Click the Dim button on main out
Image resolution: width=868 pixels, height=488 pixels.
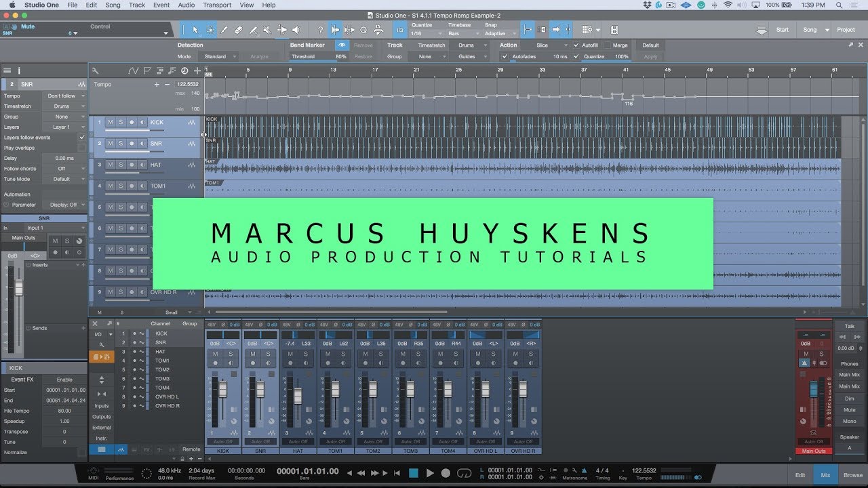tap(849, 399)
